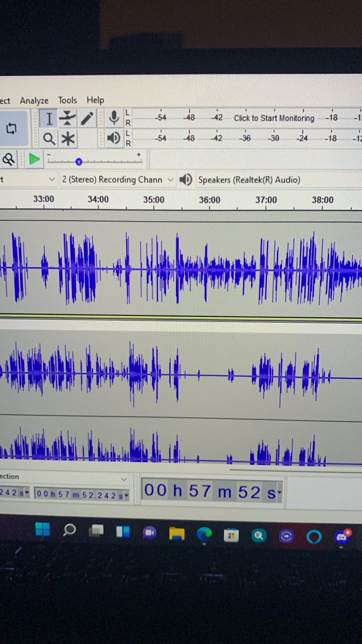362x644 pixels.
Task: Click the zoom toggle magnifier icon
Action: tap(9, 159)
